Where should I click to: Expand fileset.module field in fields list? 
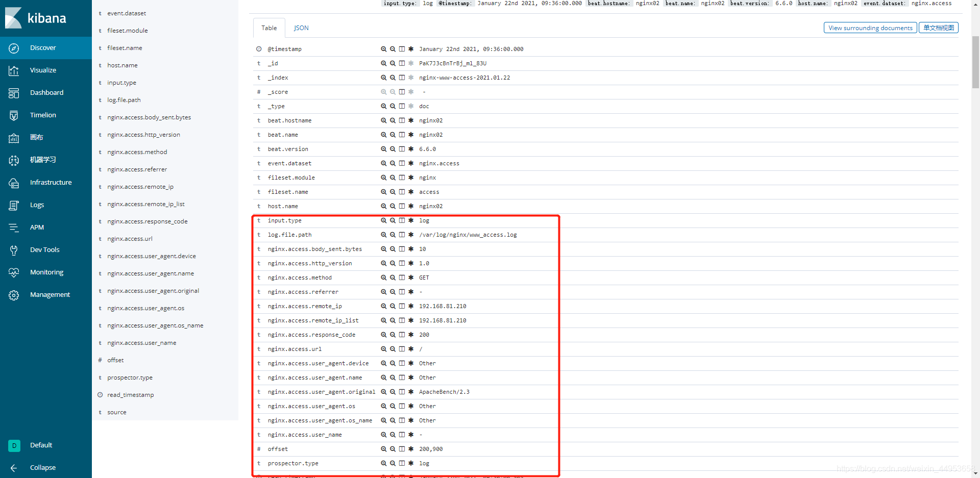click(128, 31)
